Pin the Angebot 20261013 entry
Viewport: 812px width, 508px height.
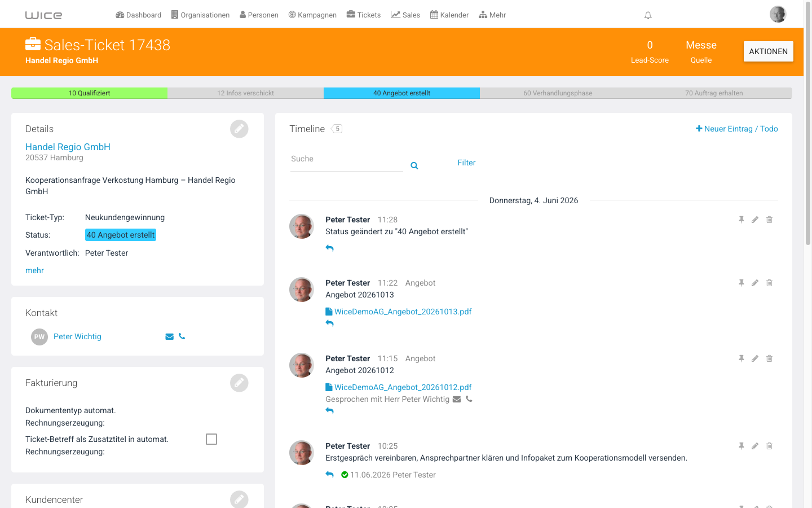(742, 283)
